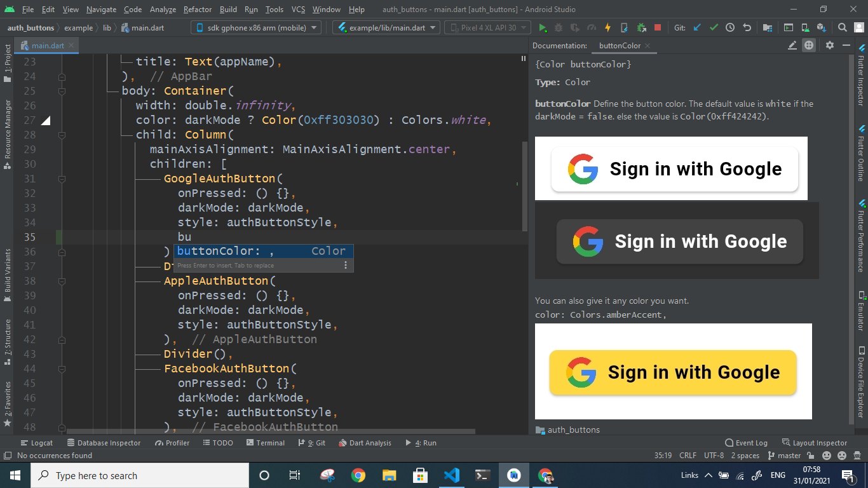Open the Database Inspector tool window

point(104,443)
